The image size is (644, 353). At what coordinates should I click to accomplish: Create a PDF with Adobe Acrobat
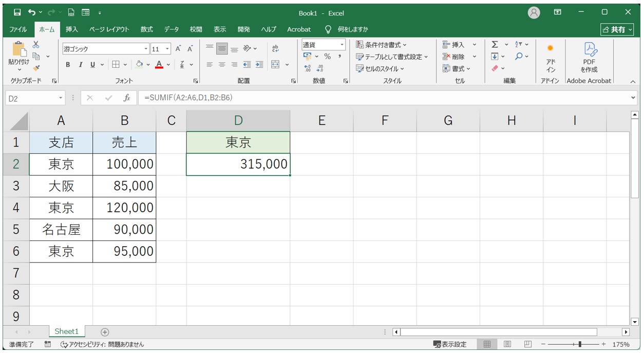589,58
